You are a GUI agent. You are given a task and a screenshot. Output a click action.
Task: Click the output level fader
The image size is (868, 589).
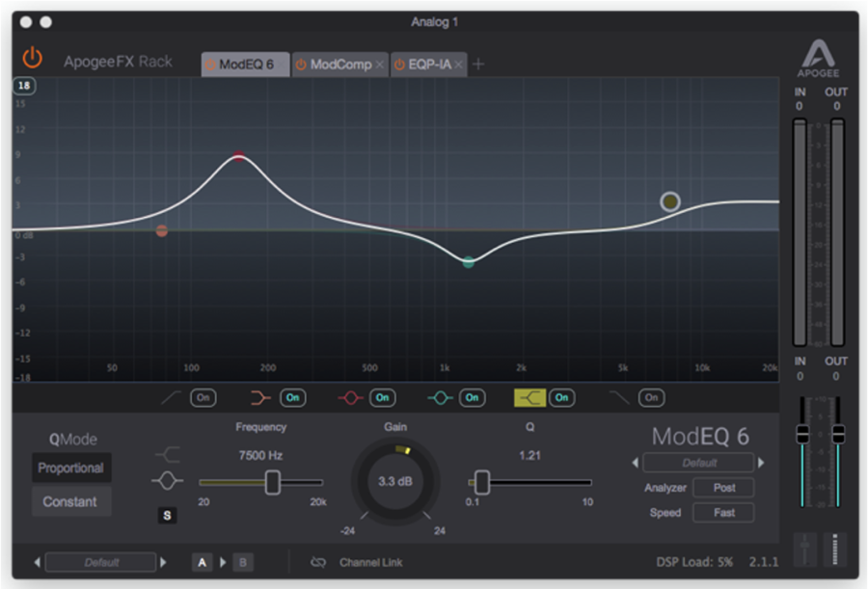839,434
